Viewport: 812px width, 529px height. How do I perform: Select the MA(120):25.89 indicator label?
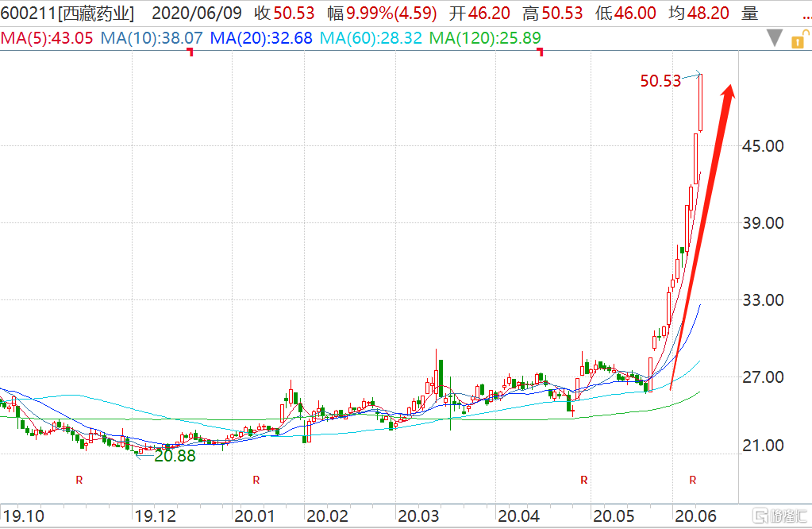(485, 38)
